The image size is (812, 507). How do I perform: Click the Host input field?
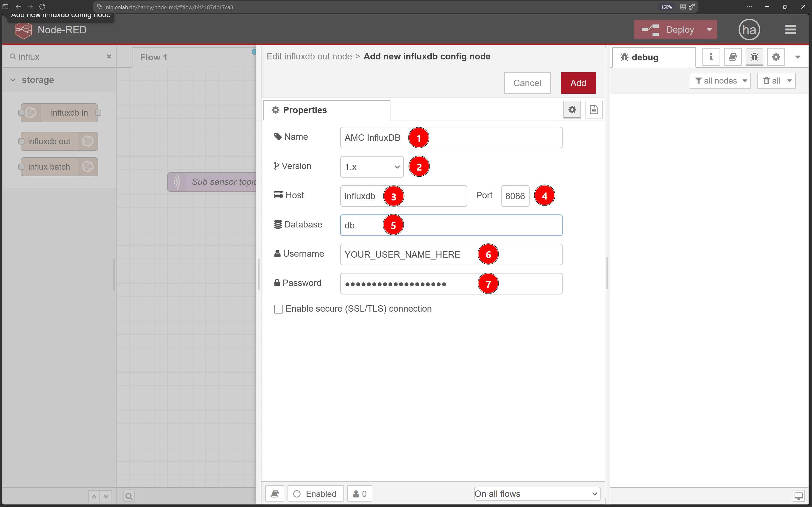(403, 196)
